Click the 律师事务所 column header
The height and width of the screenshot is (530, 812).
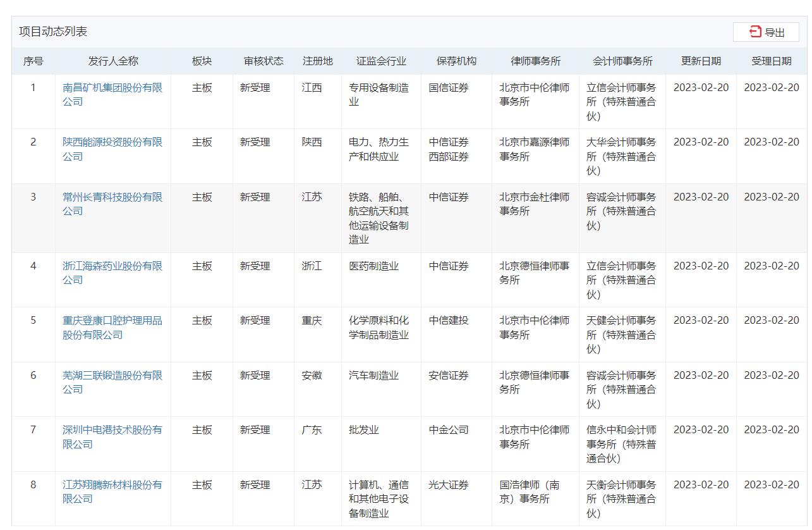(536, 61)
